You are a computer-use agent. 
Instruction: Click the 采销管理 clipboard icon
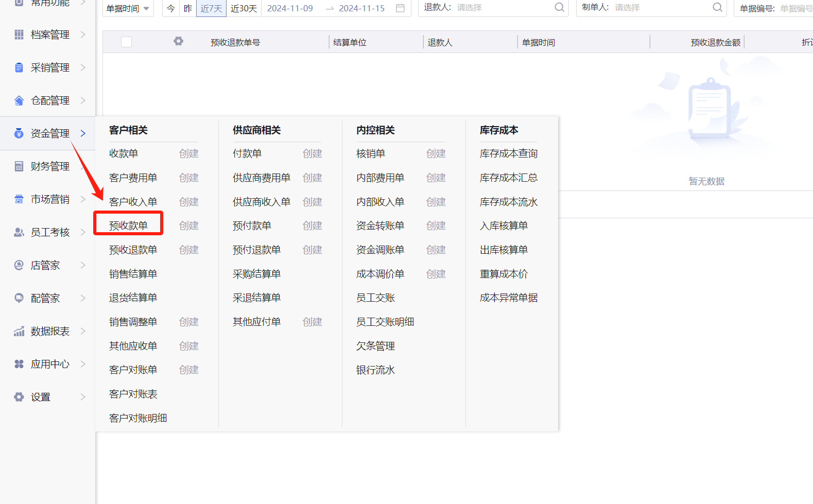pyautogui.click(x=19, y=67)
